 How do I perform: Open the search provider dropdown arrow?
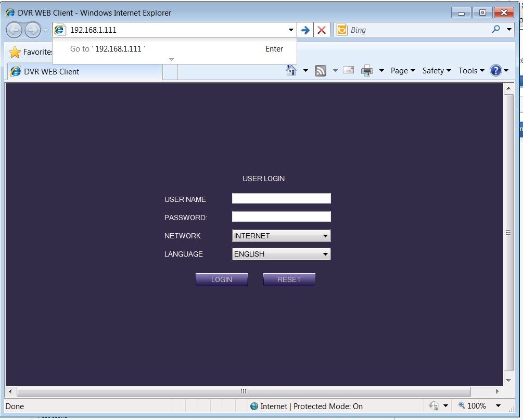(509, 29)
